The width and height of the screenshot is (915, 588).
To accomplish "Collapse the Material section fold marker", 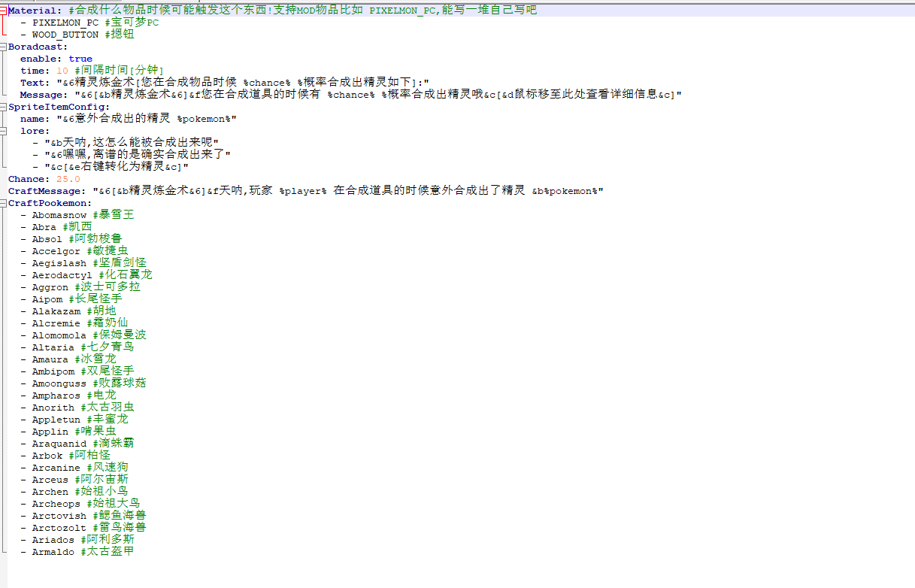I will tap(4, 11).
